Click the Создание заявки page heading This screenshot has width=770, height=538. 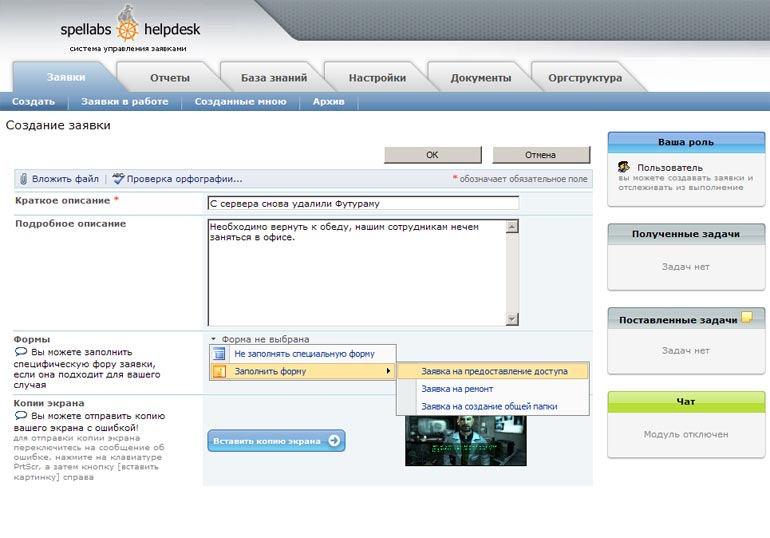58,125
